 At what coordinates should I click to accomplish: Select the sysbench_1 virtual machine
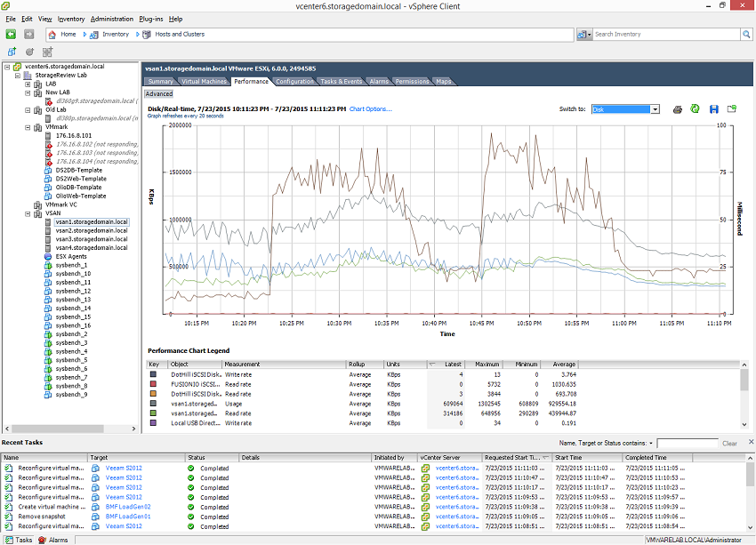tap(71, 265)
